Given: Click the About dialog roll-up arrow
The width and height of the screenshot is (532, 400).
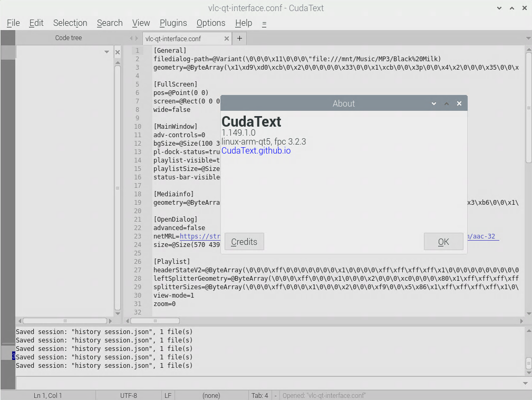Looking at the screenshot, I should (447, 103).
